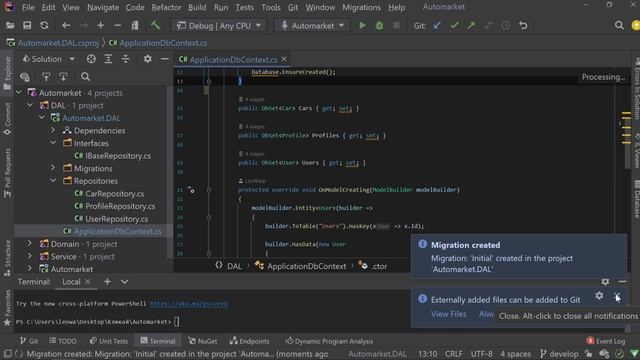Click the develop Git branch widget

point(559,354)
